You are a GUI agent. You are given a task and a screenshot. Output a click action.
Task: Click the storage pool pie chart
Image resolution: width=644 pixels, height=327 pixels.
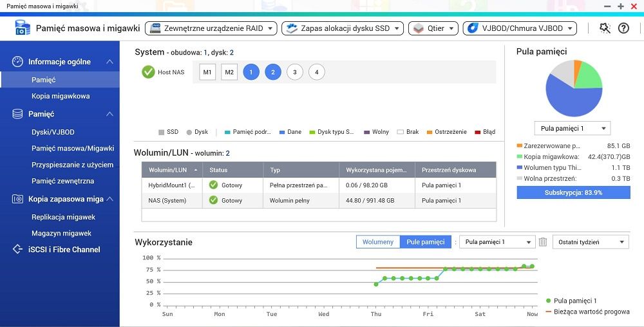coord(574,88)
